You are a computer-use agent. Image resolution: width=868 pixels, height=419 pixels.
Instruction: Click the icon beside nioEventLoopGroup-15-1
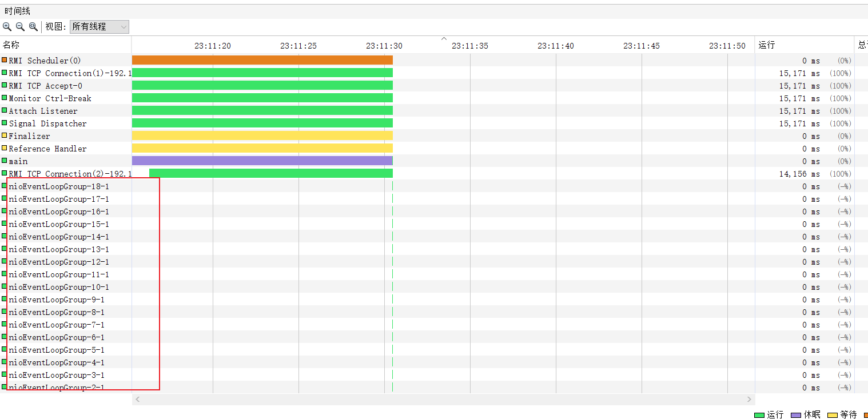[x=5, y=224]
